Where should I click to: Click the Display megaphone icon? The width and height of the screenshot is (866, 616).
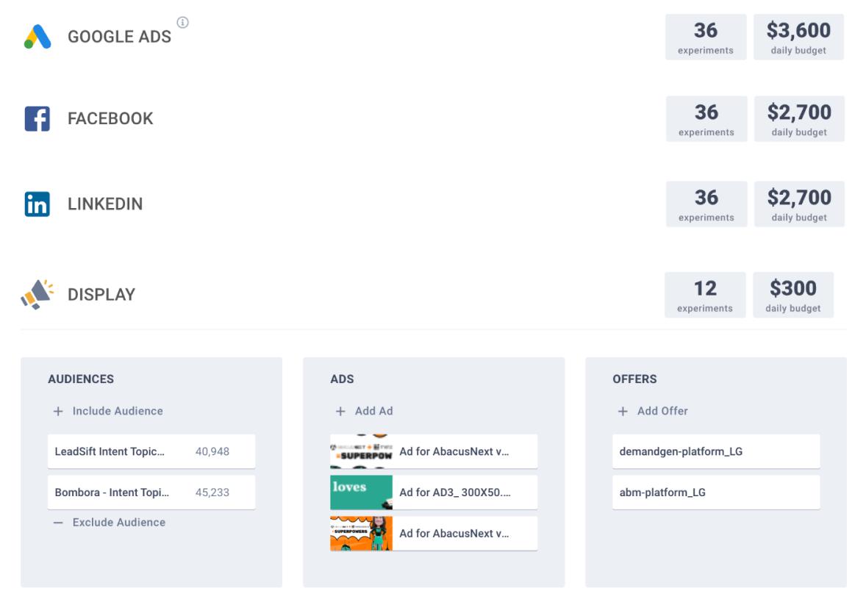click(x=37, y=294)
